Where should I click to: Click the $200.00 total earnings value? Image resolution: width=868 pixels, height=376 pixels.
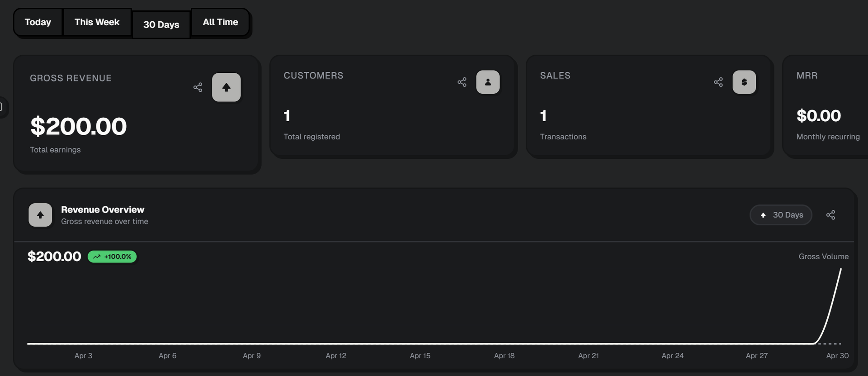coord(78,126)
